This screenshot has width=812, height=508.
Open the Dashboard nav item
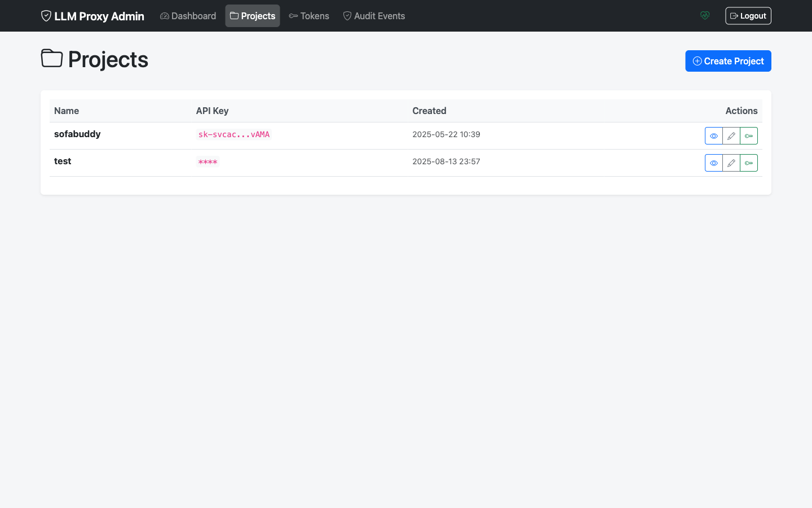pos(188,16)
